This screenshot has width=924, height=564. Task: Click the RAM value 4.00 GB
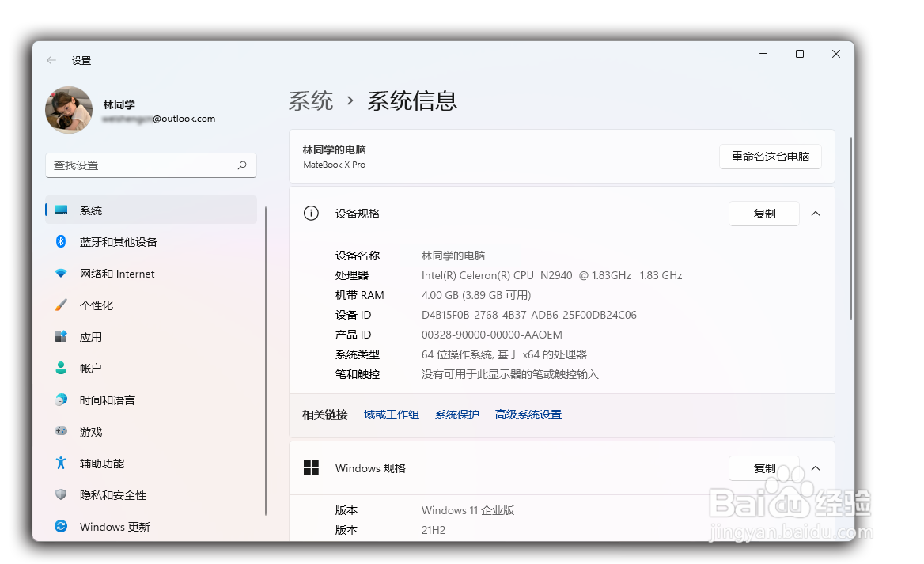coord(476,295)
